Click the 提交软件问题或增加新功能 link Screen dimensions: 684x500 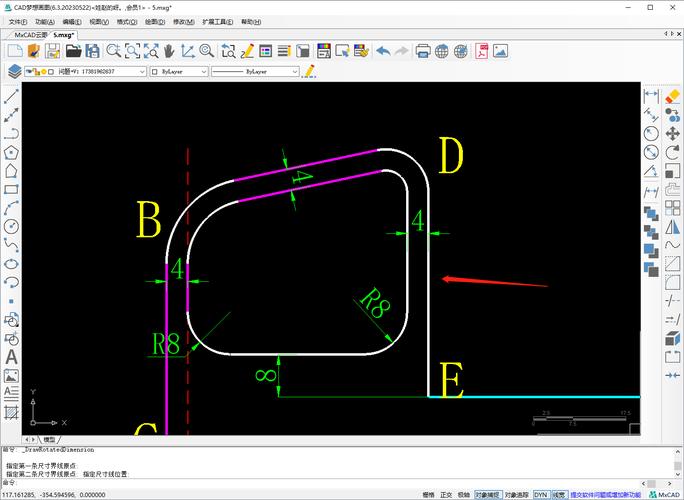pyautogui.click(x=606, y=494)
